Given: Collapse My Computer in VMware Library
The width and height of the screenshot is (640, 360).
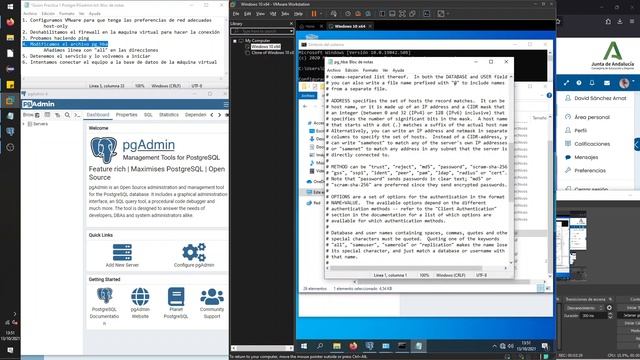Looking at the screenshot, I should [x=235, y=41].
